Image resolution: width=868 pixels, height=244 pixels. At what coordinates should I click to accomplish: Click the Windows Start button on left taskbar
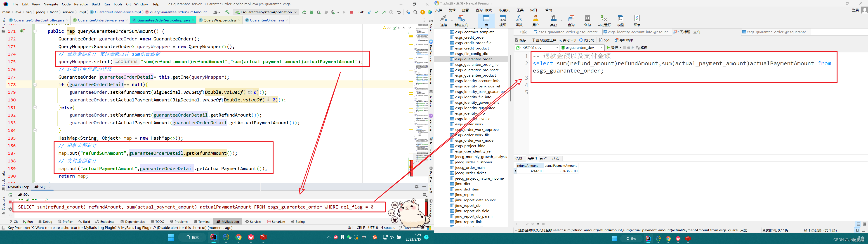pos(171,237)
